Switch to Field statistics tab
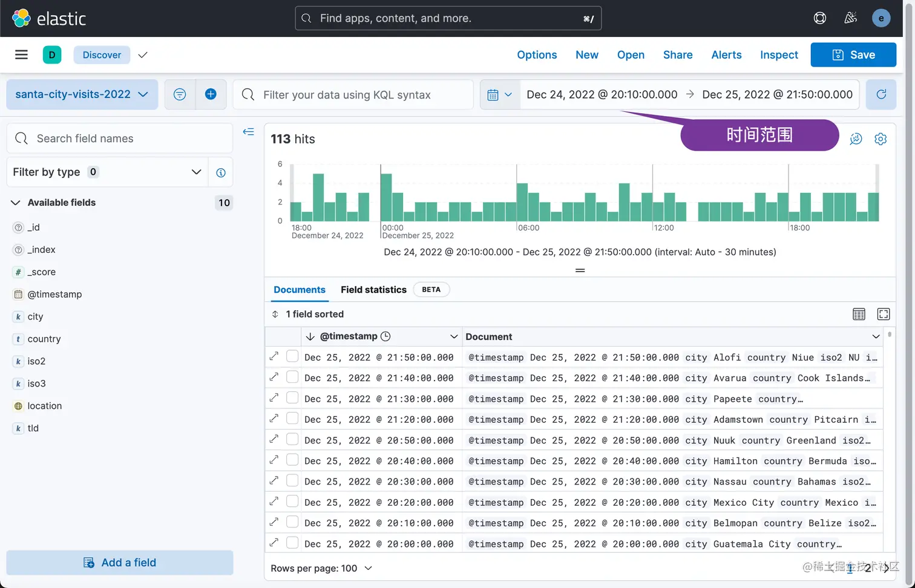 [x=373, y=290]
